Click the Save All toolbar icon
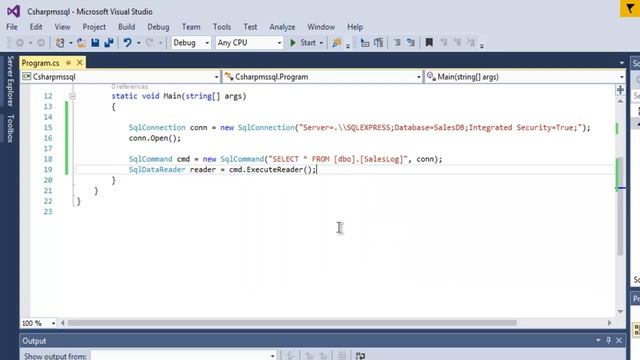The height and width of the screenshot is (360, 640). [x=109, y=42]
